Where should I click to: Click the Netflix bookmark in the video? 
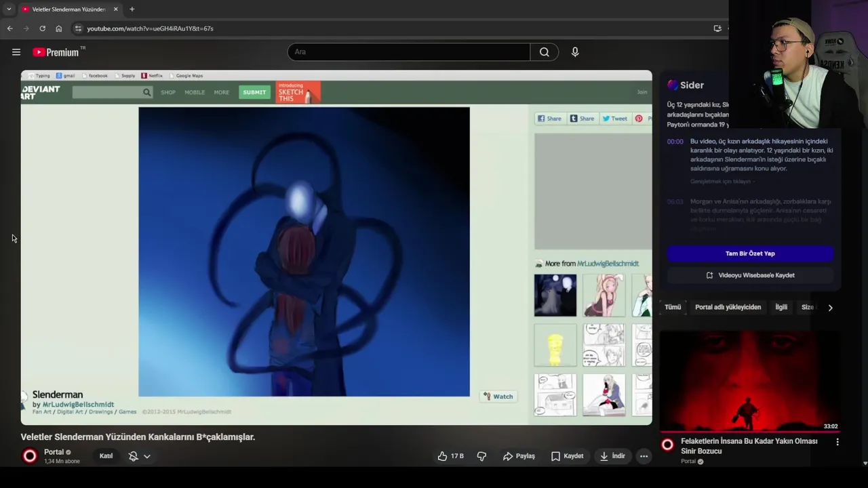pos(152,76)
